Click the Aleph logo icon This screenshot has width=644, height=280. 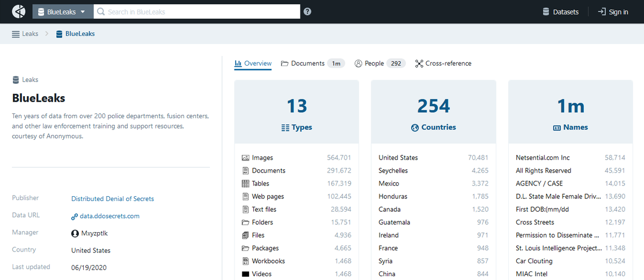tap(19, 11)
